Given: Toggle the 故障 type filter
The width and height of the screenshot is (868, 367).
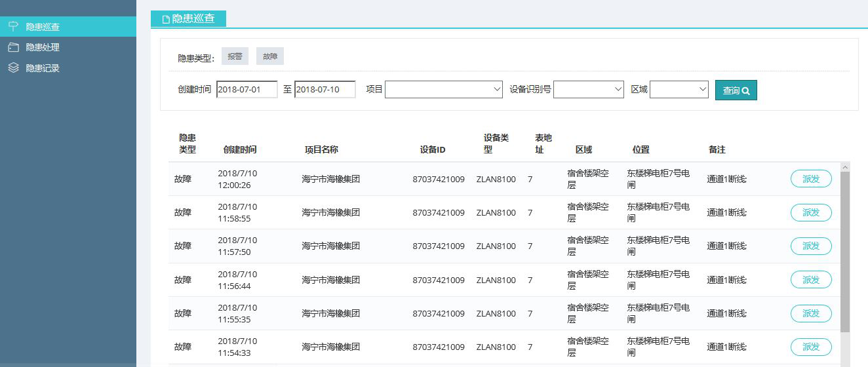Looking at the screenshot, I should 270,56.
